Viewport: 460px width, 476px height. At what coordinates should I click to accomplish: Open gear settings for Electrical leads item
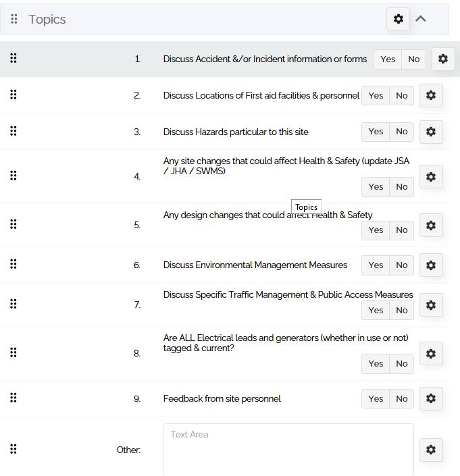(431, 353)
